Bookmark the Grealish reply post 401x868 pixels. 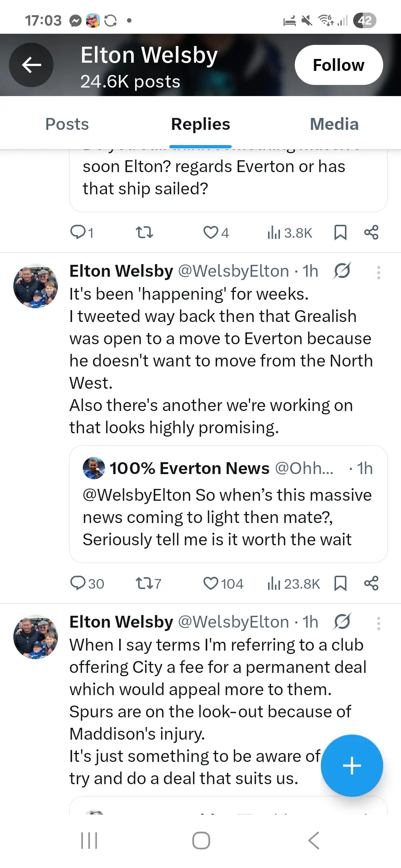tap(340, 583)
